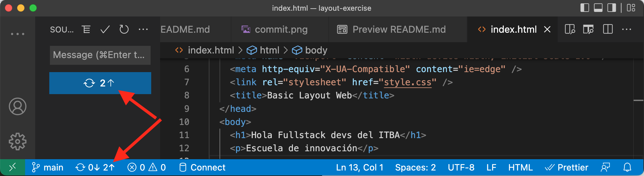Screen dimensions: 644x176
Task: Click the title text Basic Layout Web
Action: 309,95
